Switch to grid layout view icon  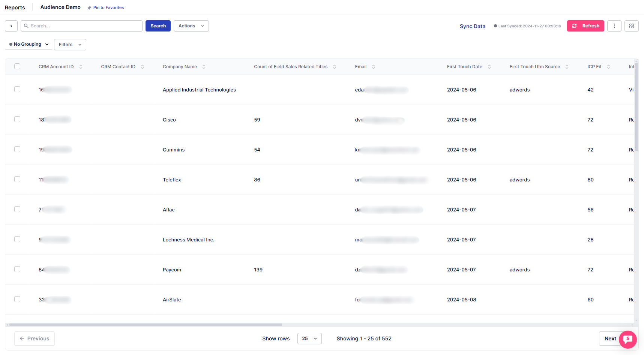coord(632,26)
